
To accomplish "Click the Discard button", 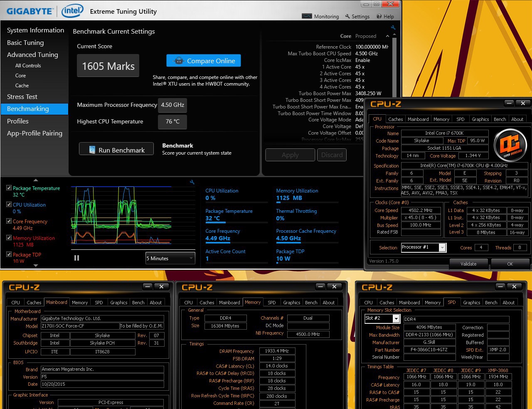I will tap(332, 155).
